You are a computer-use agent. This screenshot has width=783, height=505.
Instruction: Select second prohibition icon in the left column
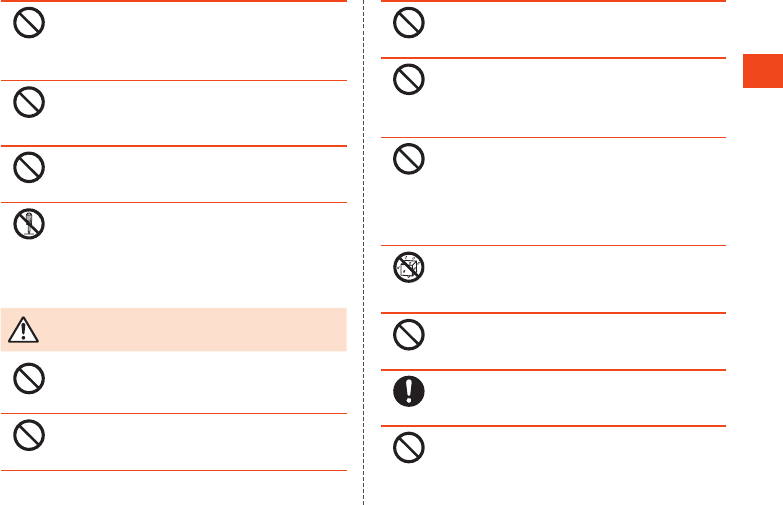coord(29,102)
